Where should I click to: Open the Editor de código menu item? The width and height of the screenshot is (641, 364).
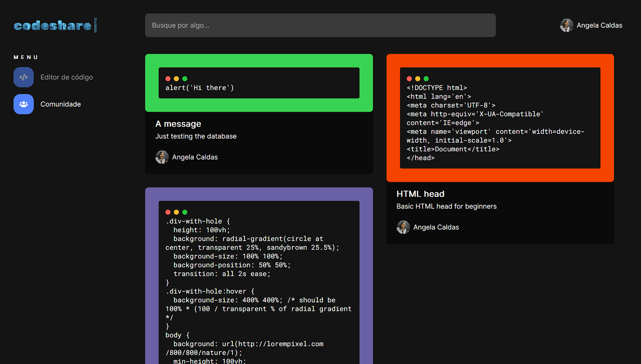point(67,77)
